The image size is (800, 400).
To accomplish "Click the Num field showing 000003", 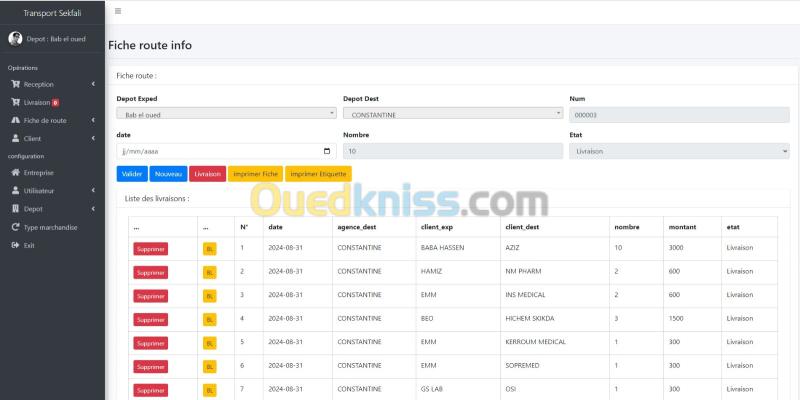I will tap(679, 115).
